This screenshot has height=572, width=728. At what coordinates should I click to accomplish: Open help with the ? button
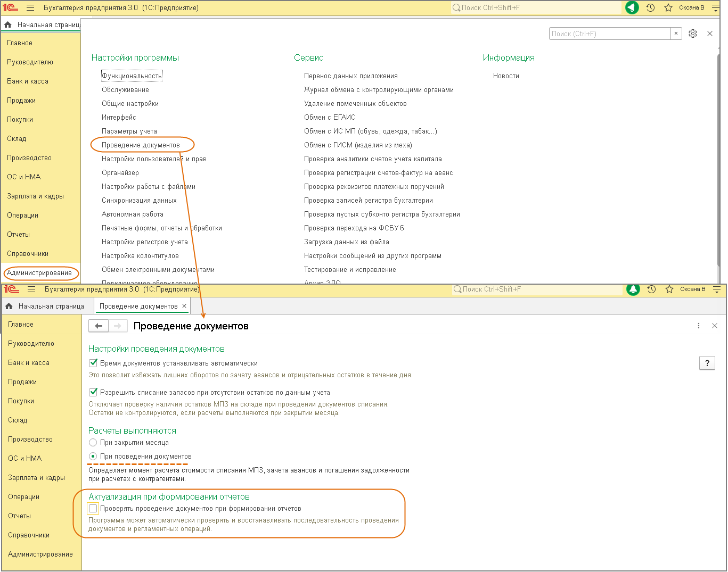707,363
